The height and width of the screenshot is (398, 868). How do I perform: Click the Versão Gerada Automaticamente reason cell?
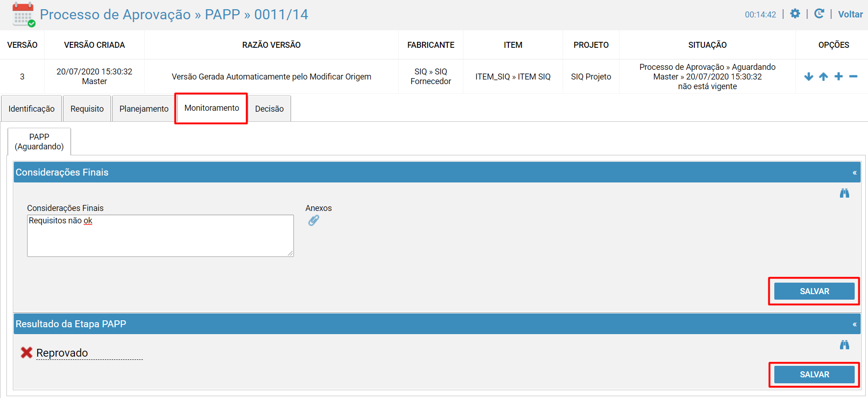click(x=271, y=77)
